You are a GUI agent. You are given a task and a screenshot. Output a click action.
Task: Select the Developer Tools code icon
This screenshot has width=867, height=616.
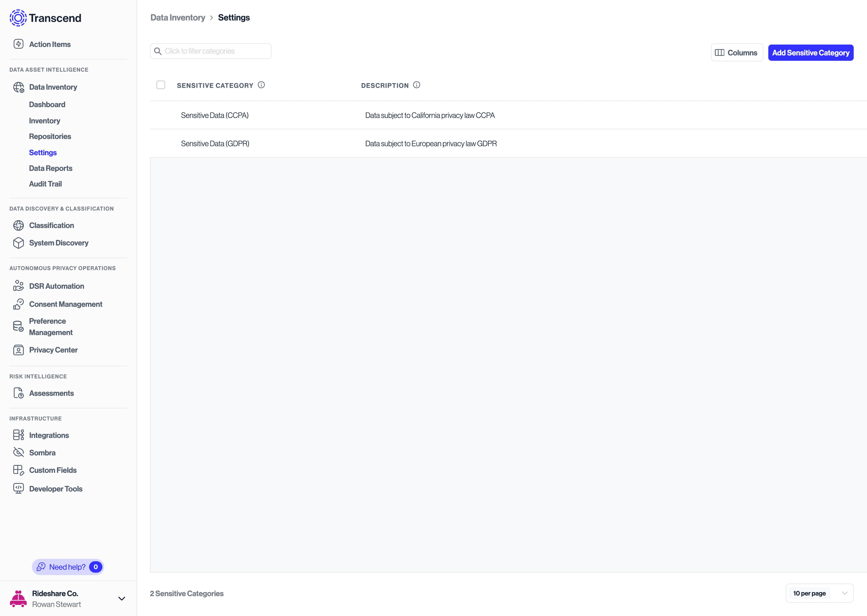[19, 488]
